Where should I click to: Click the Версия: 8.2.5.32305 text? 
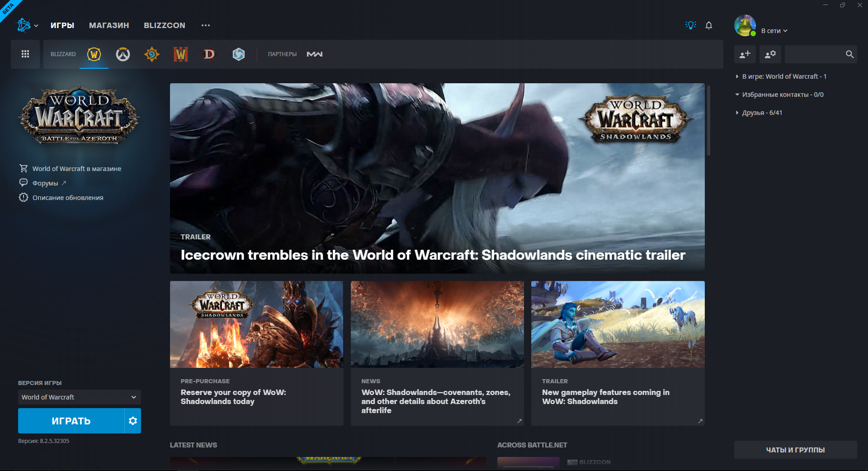coord(44,441)
